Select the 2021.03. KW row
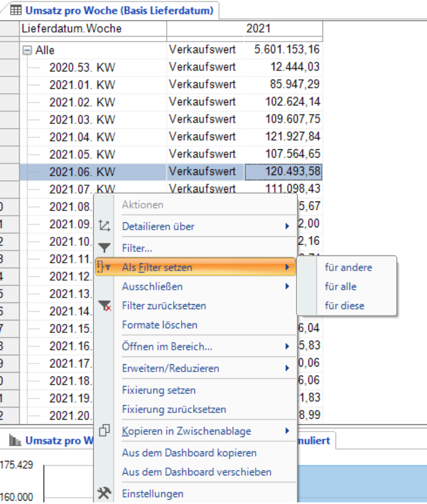427x504 pixels. point(82,120)
